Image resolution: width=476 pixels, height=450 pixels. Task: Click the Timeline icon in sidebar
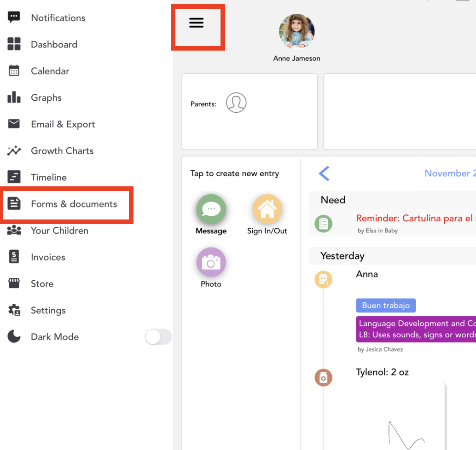coord(14,177)
